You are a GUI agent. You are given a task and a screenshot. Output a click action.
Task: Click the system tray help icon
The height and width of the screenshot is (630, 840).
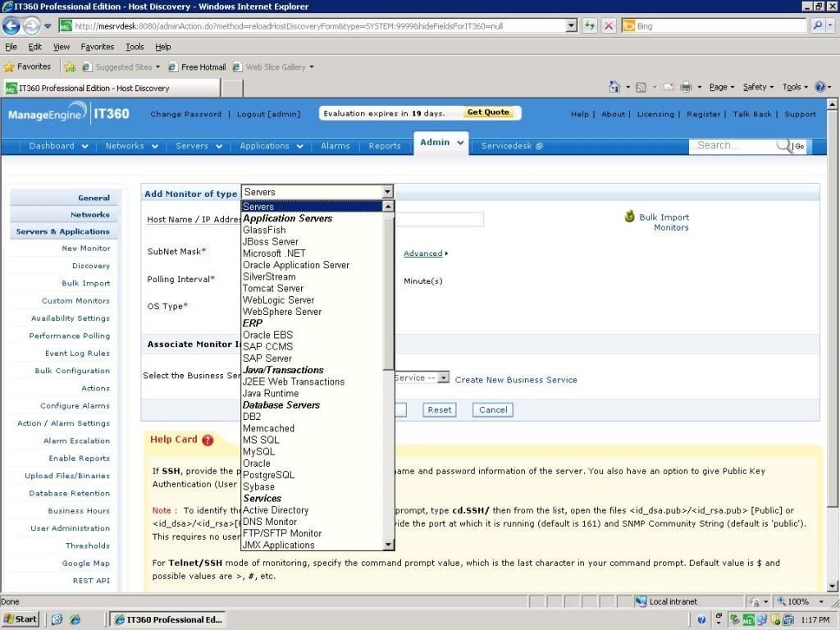701,620
